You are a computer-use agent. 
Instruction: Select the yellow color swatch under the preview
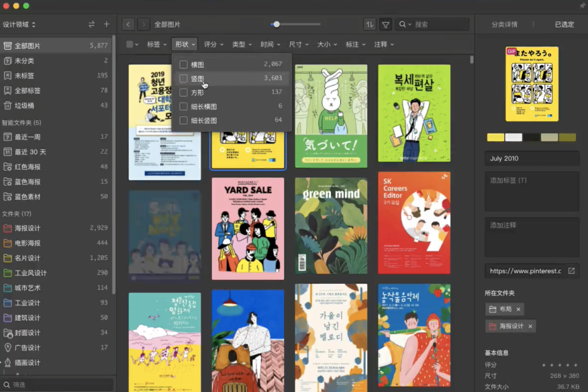pos(495,137)
